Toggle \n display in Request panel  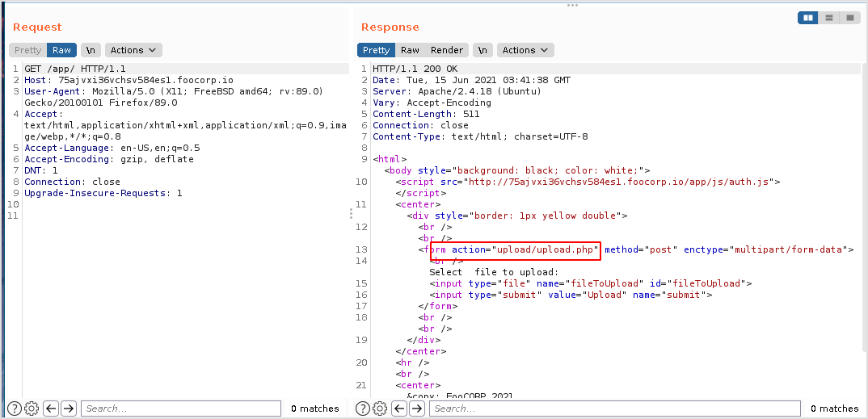(91, 50)
